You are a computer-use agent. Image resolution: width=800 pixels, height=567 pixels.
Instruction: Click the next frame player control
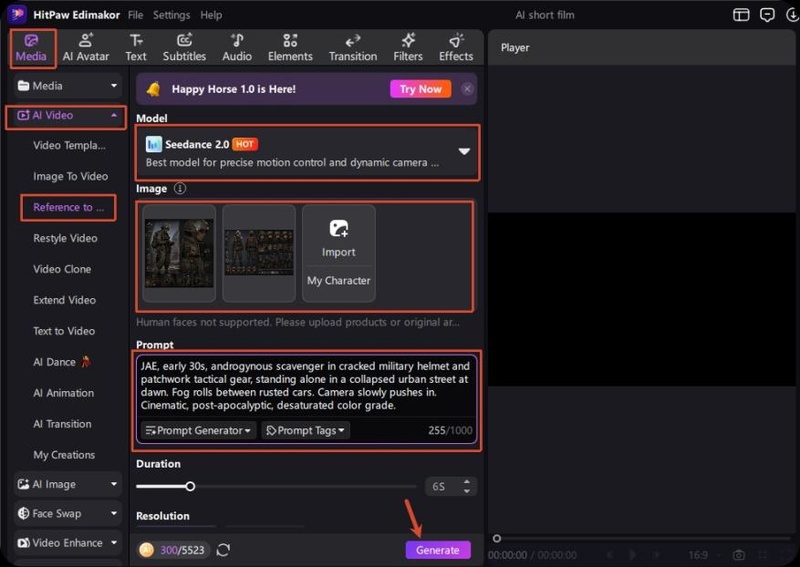click(656, 555)
